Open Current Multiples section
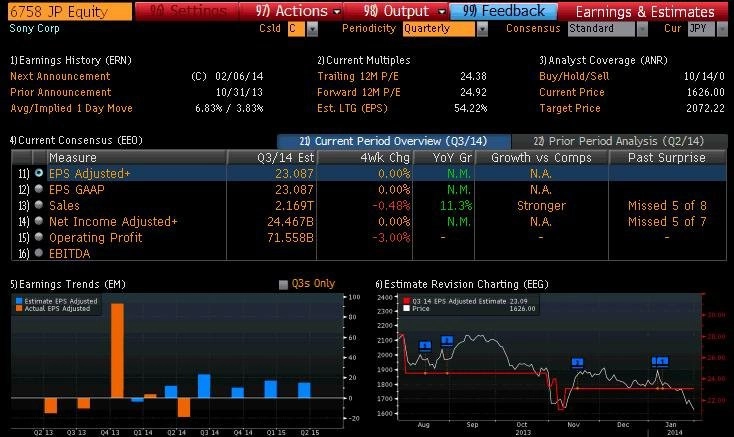 tap(364, 60)
